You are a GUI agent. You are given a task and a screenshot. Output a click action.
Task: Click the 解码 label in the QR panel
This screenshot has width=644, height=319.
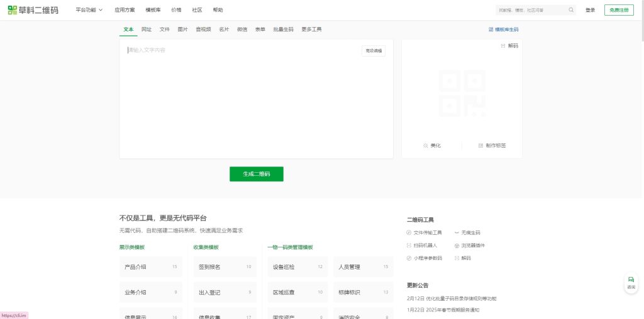[x=513, y=46]
